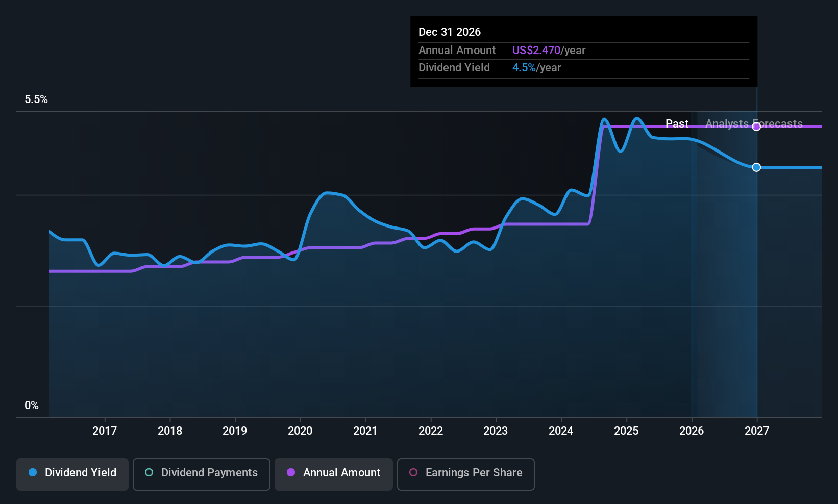The height and width of the screenshot is (504, 838).
Task: Select the 2020 axis label
Action: (x=300, y=431)
